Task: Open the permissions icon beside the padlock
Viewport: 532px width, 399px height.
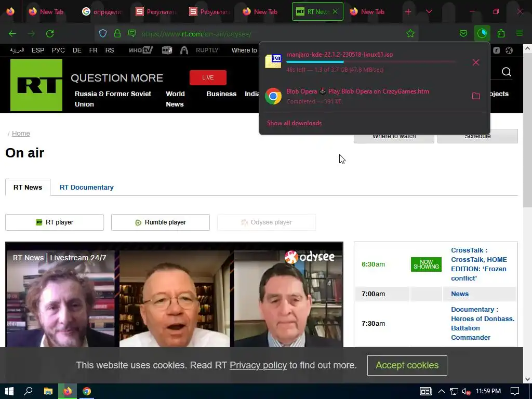Action: tap(132, 33)
